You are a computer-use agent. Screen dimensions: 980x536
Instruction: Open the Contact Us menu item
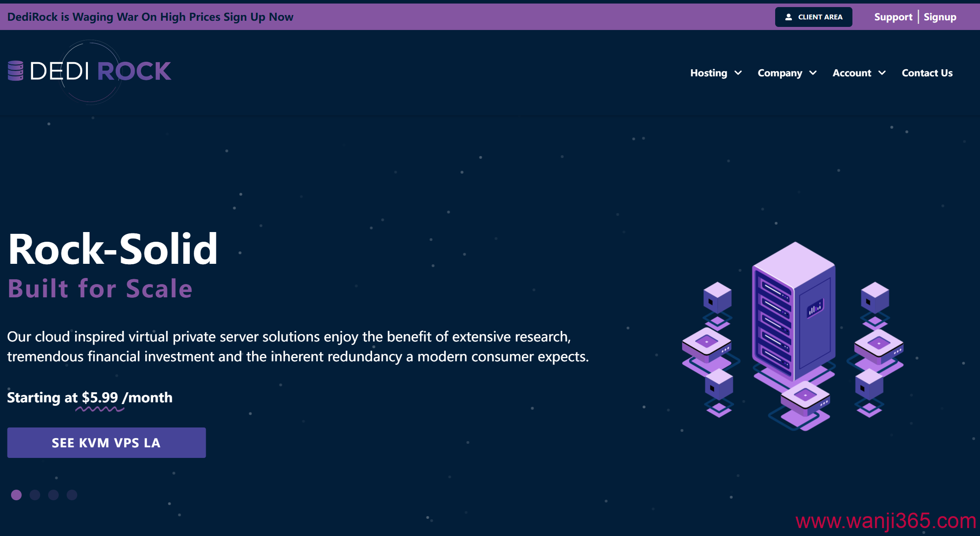pyautogui.click(x=927, y=73)
